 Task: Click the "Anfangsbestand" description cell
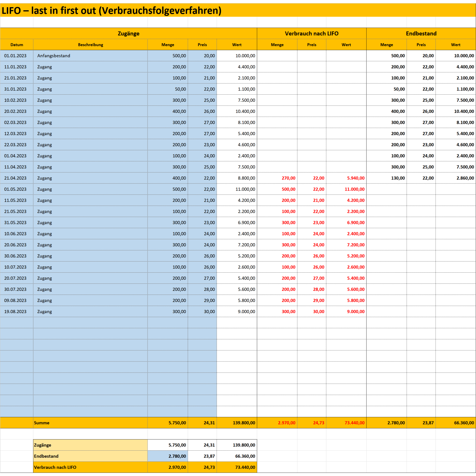tap(54, 56)
